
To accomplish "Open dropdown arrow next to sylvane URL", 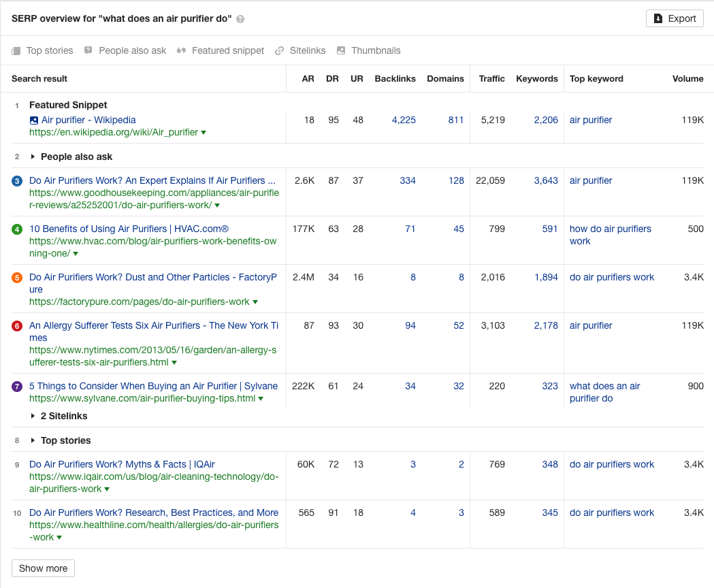I will coord(261,399).
